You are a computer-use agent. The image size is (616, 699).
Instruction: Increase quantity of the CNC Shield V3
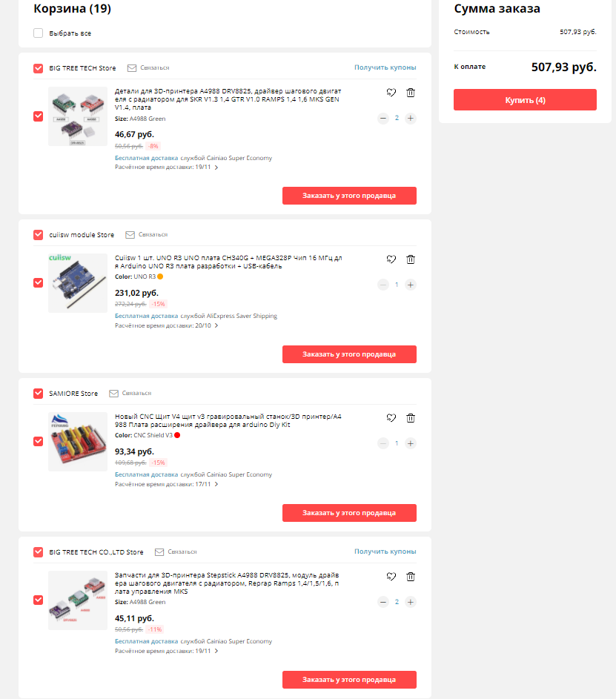coord(411,443)
